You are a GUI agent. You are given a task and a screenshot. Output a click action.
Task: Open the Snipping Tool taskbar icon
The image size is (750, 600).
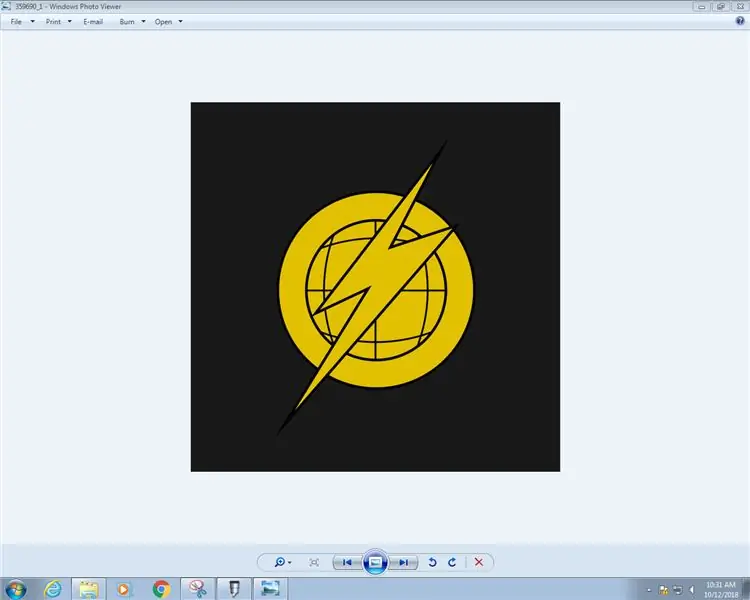click(197, 589)
